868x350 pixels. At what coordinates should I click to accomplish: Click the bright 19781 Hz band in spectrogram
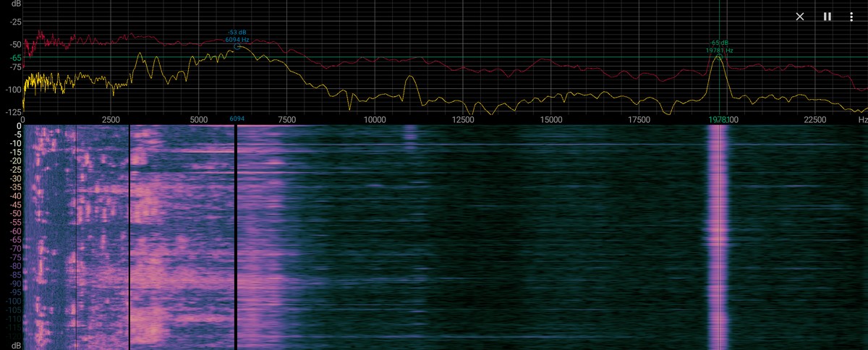coord(718,231)
